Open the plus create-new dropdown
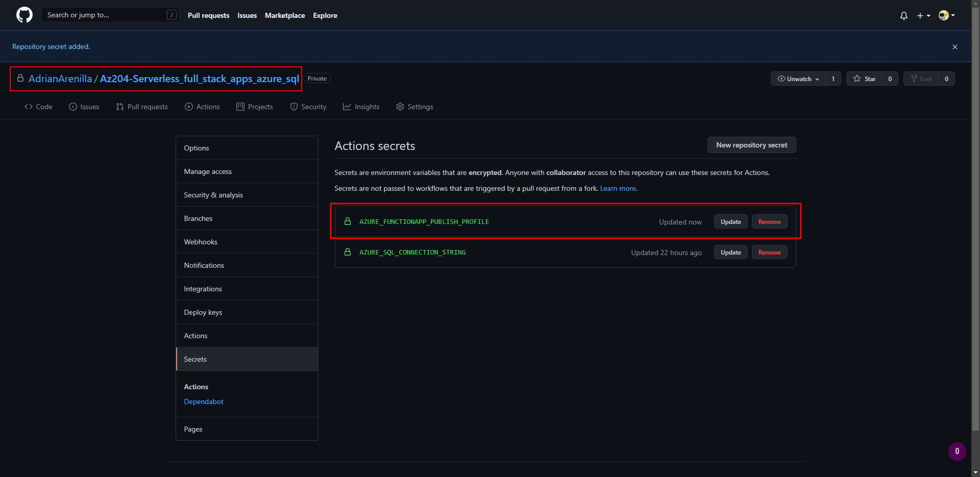Screen dimensions: 980x477 (x=923, y=16)
